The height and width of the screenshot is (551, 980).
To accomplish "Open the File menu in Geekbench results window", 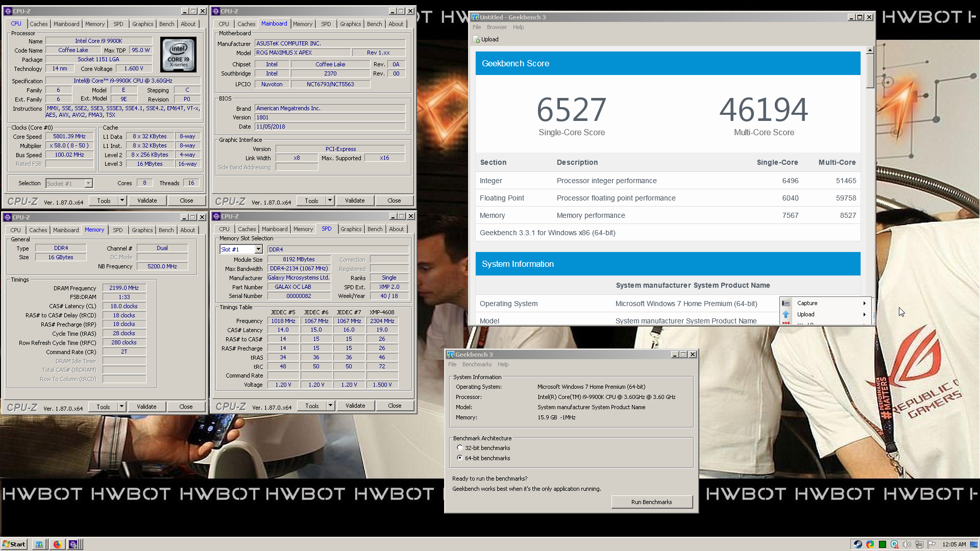I will pyautogui.click(x=477, y=28).
